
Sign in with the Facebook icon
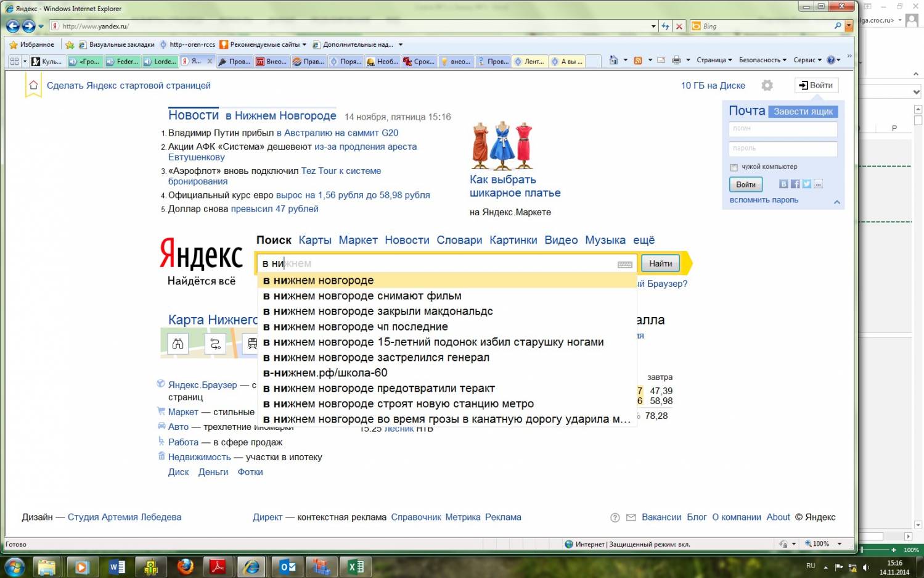[795, 184]
